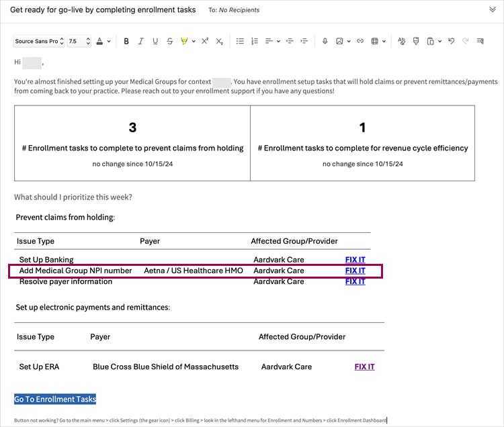Toggle underline formatting

coord(155,41)
